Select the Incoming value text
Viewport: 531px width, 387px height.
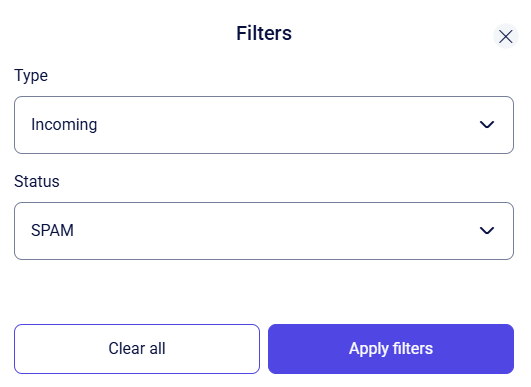click(x=64, y=125)
